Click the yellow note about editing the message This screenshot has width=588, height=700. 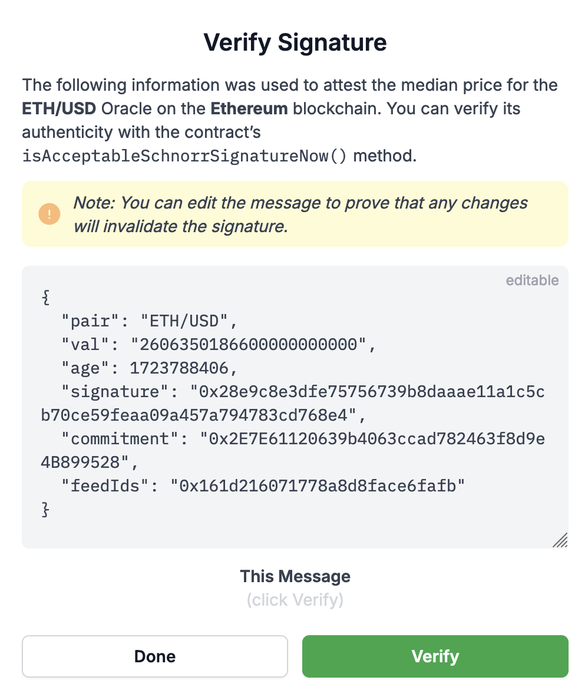click(300, 214)
